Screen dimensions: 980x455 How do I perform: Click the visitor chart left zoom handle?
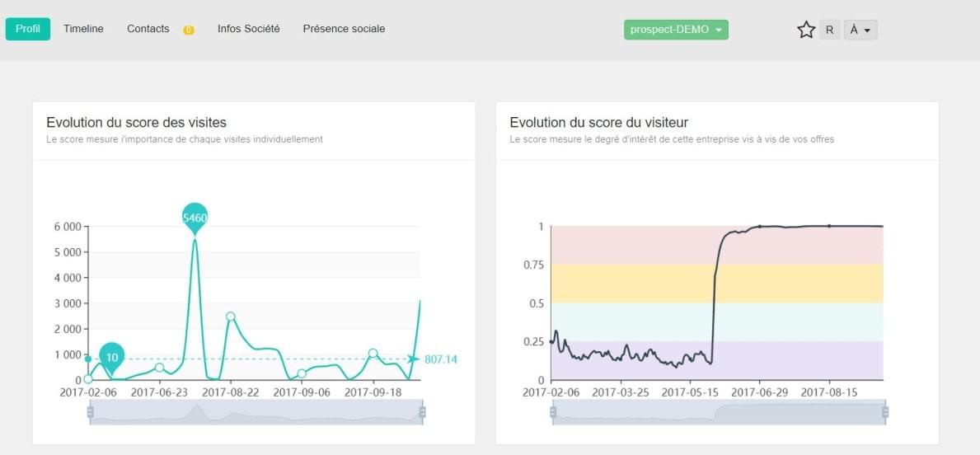553,411
